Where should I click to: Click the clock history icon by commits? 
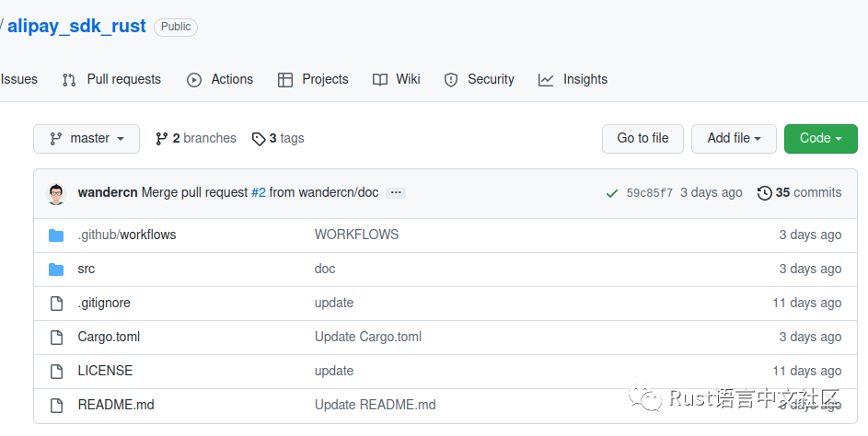click(x=765, y=193)
